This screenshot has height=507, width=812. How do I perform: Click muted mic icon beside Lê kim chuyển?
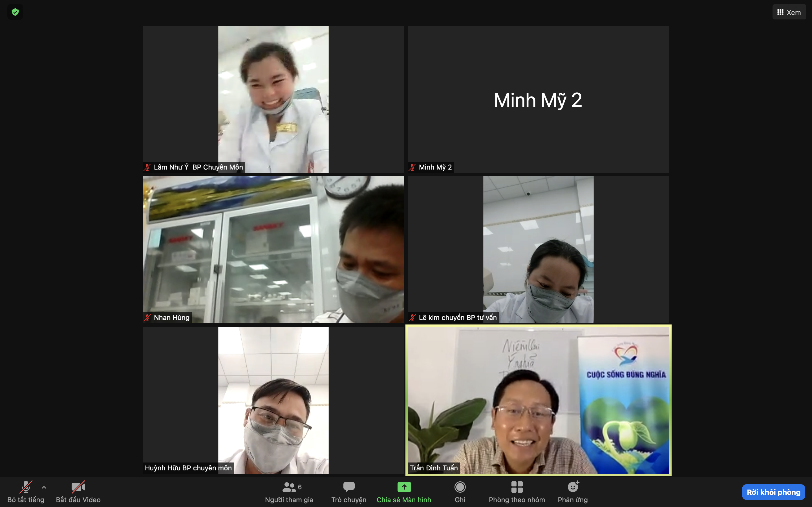tap(412, 317)
